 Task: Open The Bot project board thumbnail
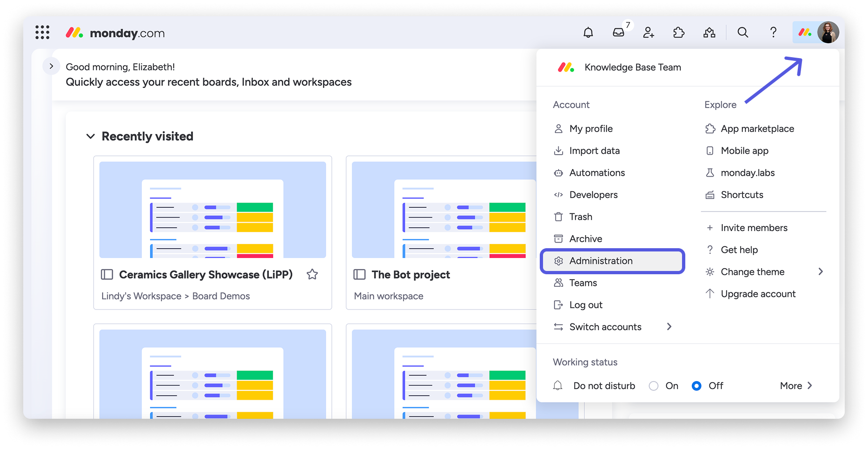444,210
